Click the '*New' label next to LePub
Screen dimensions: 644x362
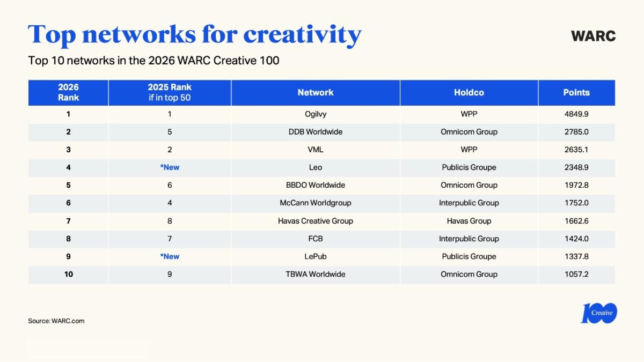(x=170, y=256)
